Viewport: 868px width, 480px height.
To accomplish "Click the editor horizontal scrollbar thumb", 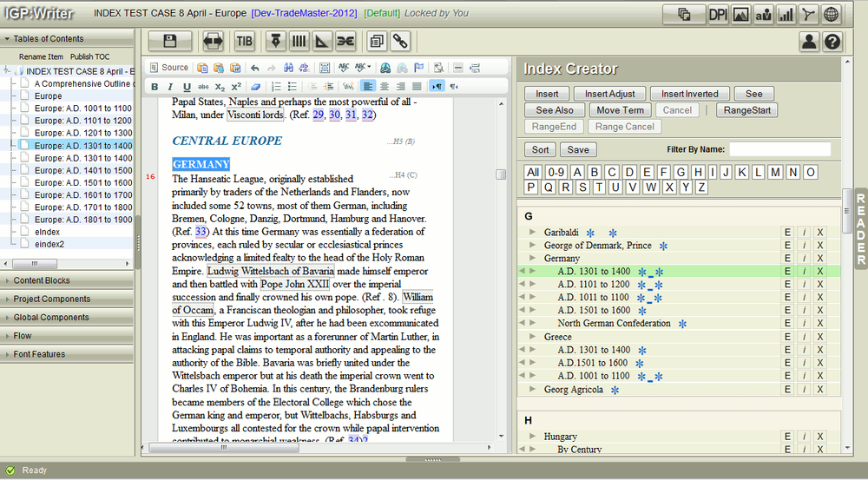I will click(224, 447).
